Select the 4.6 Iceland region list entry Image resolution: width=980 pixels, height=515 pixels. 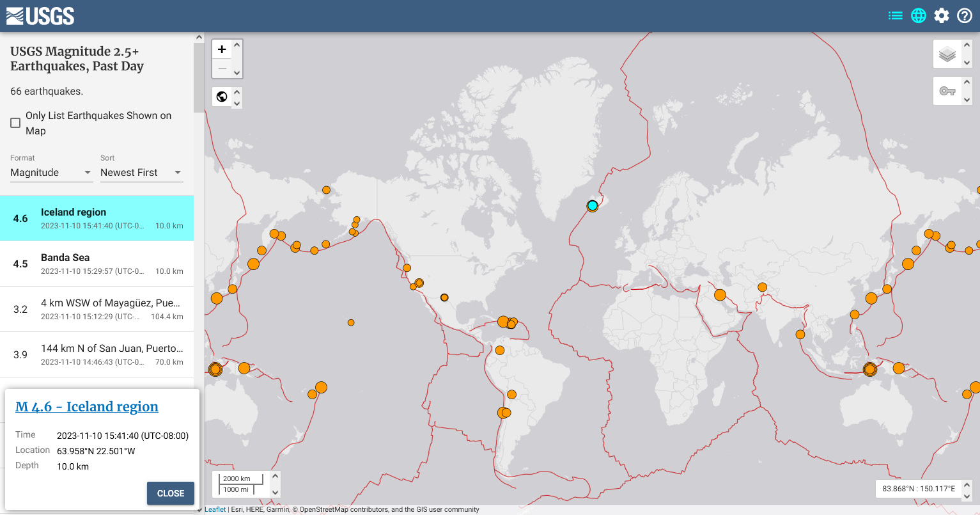(x=97, y=218)
